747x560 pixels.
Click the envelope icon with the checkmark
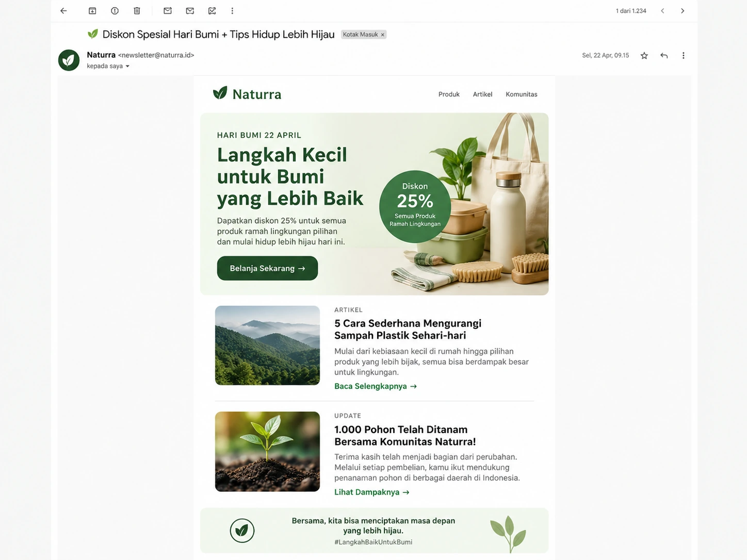click(x=190, y=11)
